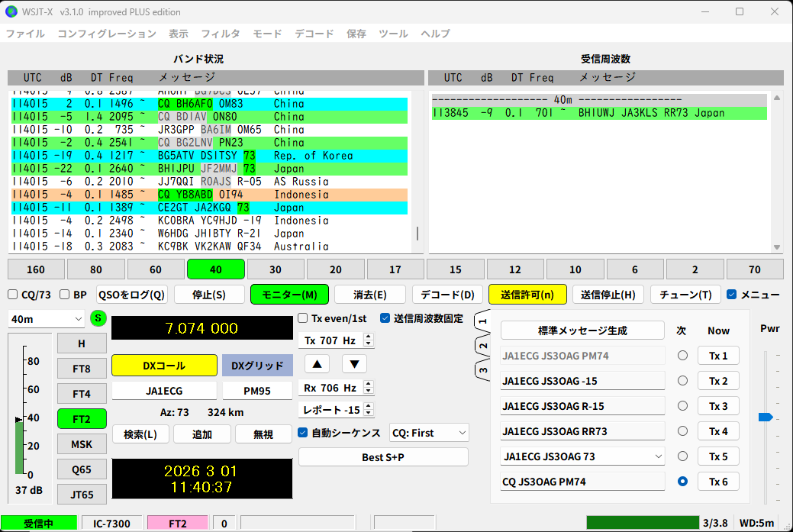Uncheck 送信周波数固定 checkbox
The image size is (793, 532).
click(385, 318)
